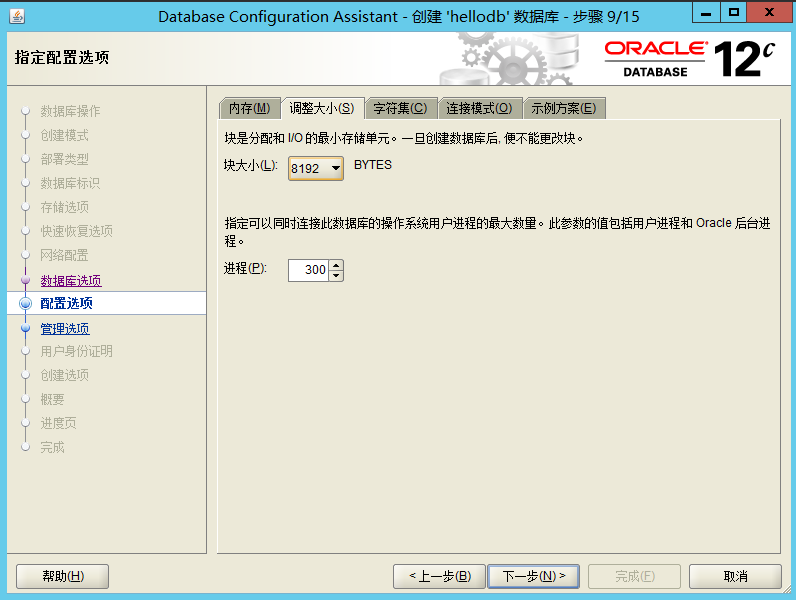Click the 指定配置选项 page heading
The image size is (796, 600).
click(62, 57)
